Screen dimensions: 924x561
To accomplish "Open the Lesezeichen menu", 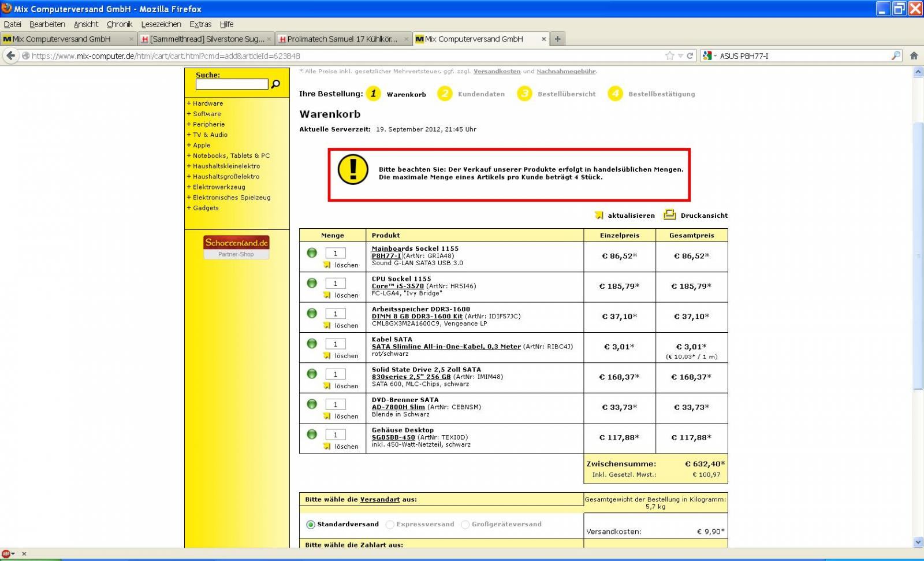I will [x=161, y=24].
